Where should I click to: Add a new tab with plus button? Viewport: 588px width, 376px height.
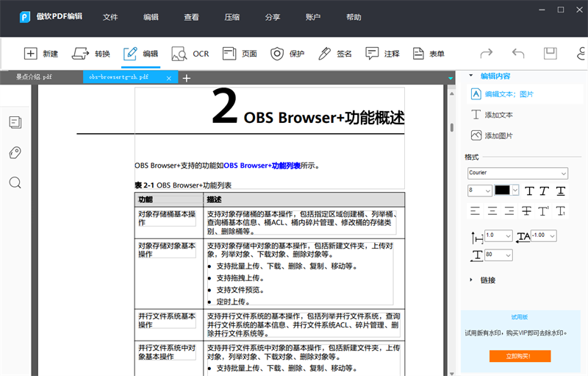pyautogui.click(x=187, y=78)
